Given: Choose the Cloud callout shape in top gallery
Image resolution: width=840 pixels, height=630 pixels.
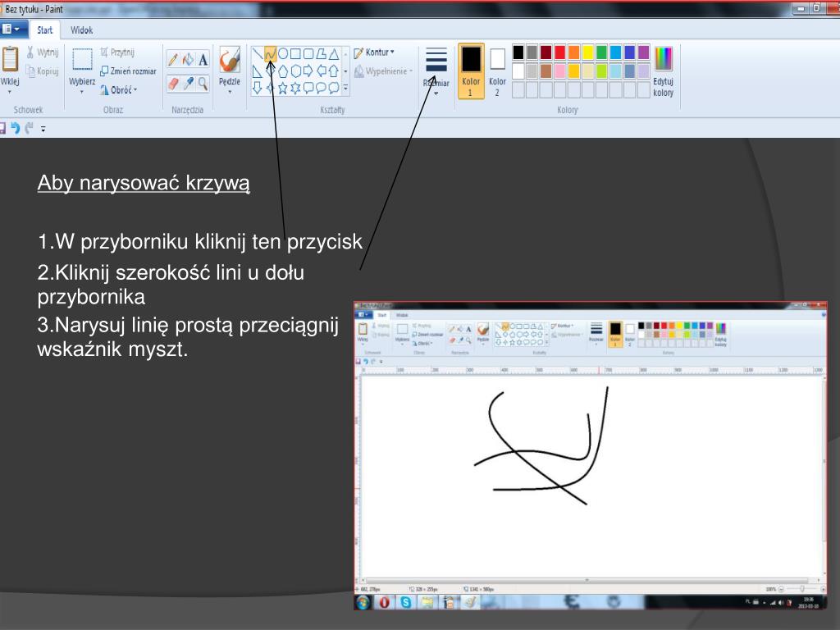Looking at the screenshot, I should pos(334,88).
